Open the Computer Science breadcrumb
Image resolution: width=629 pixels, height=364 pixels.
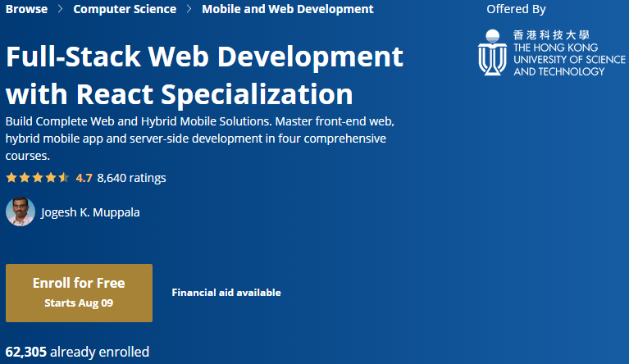pyautogui.click(x=125, y=9)
